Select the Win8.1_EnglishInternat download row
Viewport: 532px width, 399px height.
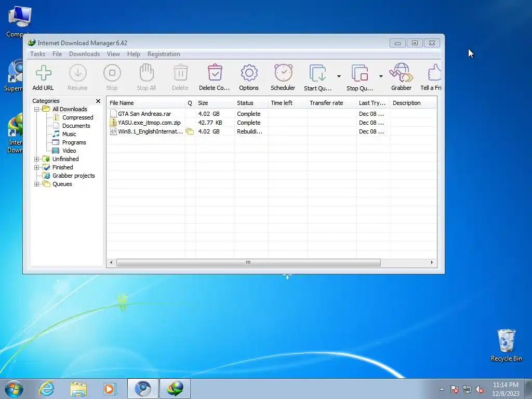click(x=271, y=131)
